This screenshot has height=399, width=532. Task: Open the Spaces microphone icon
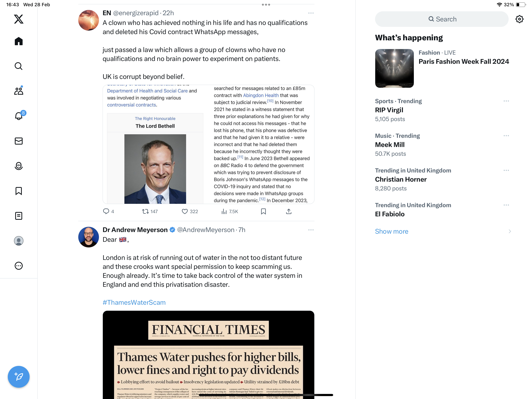[18, 166]
